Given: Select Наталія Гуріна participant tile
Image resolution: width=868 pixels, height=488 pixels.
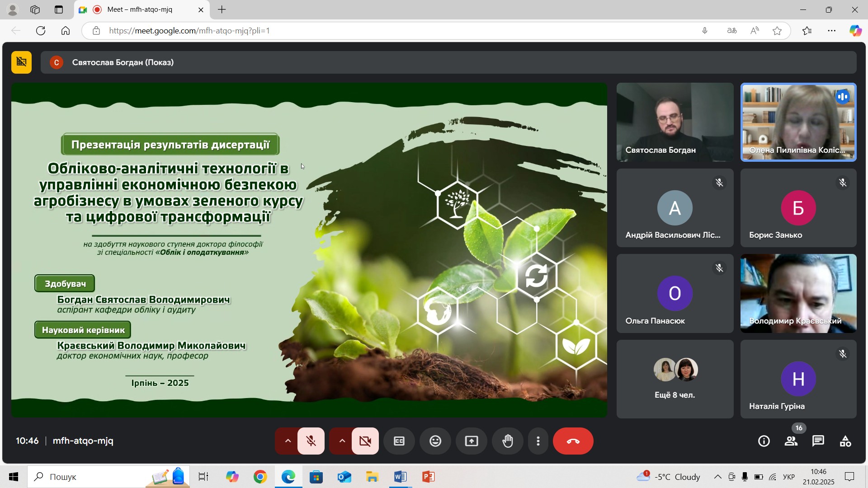Looking at the screenshot, I should click(x=798, y=379).
